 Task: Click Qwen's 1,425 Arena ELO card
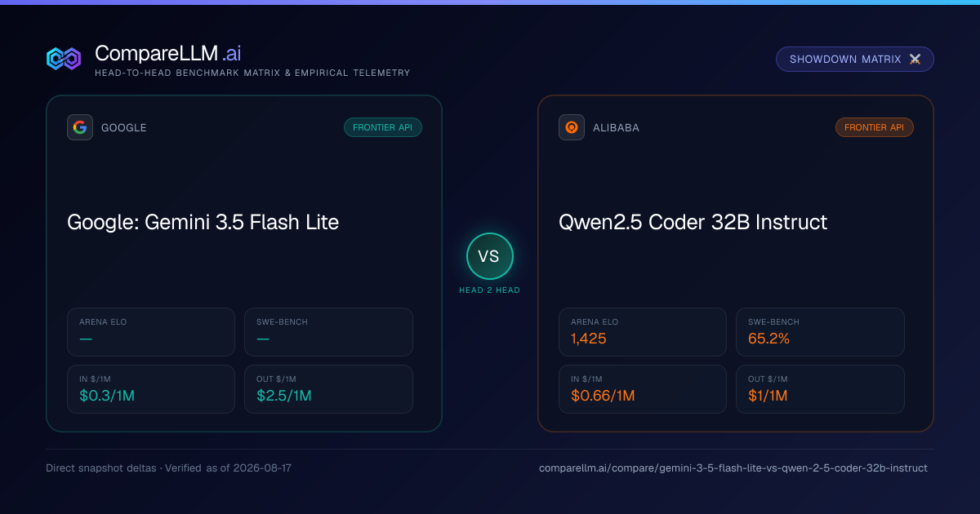(643, 332)
